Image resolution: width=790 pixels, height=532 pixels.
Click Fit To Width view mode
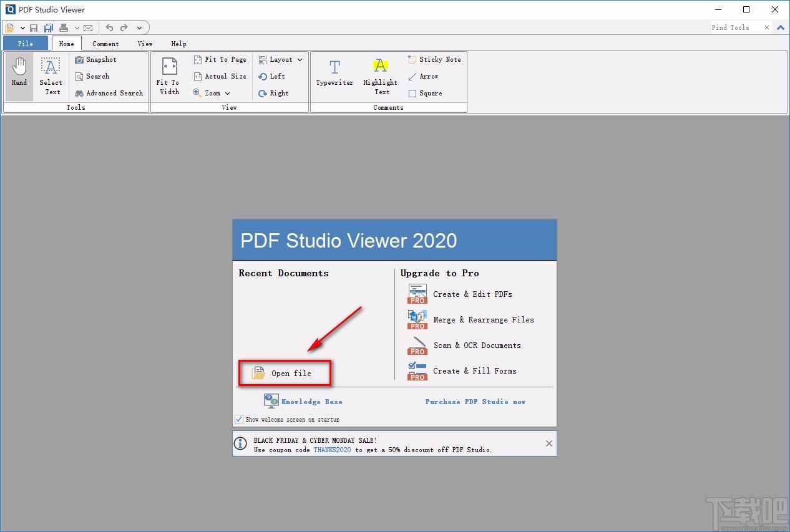[168, 75]
